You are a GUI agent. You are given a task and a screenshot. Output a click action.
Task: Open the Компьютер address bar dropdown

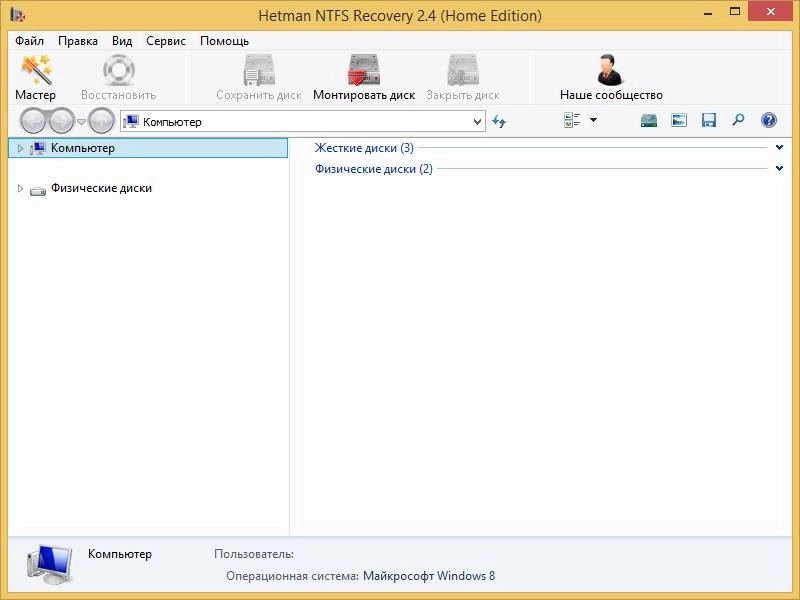[477, 122]
